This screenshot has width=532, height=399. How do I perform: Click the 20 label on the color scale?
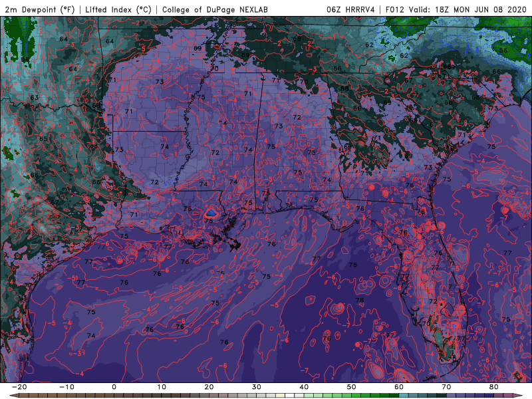click(209, 387)
